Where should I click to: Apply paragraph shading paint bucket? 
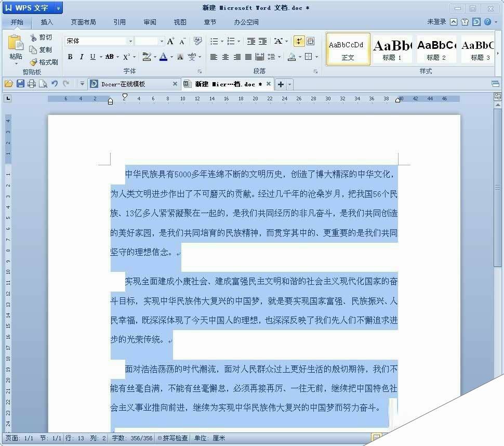tap(292, 57)
